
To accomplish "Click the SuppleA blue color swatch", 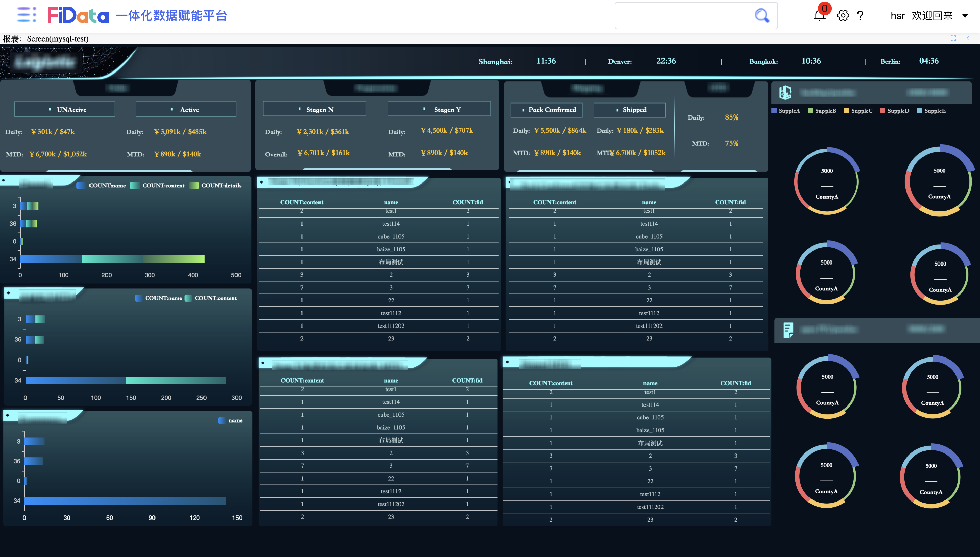I will pos(774,111).
